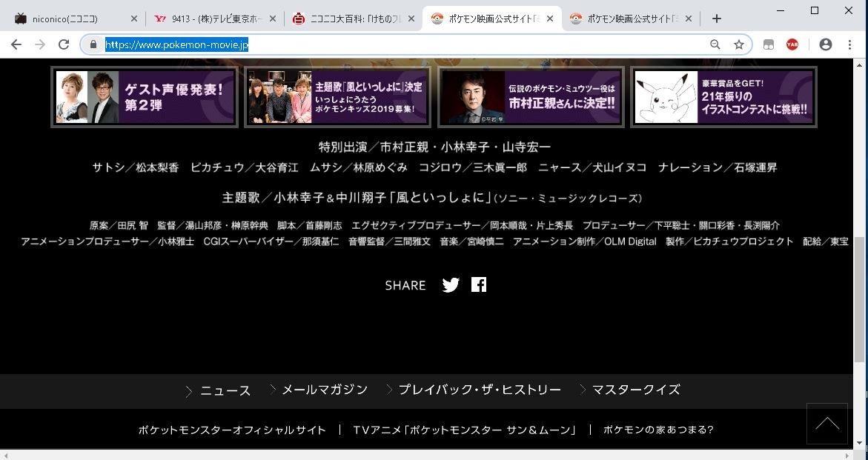Click the コジロウ／三木眞一郎 credit
The width and height of the screenshot is (868, 460).
coord(473,167)
